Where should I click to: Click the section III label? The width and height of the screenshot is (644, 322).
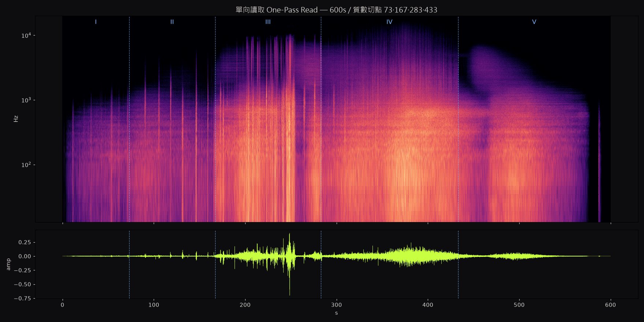[x=268, y=22]
